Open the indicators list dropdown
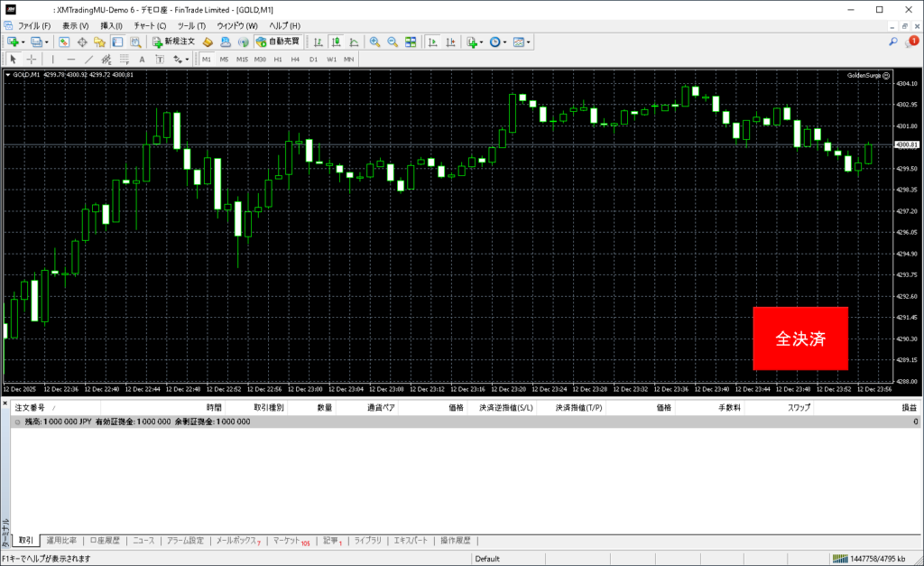Image resolution: width=924 pixels, height=566 pixels. tap(482, 42)
